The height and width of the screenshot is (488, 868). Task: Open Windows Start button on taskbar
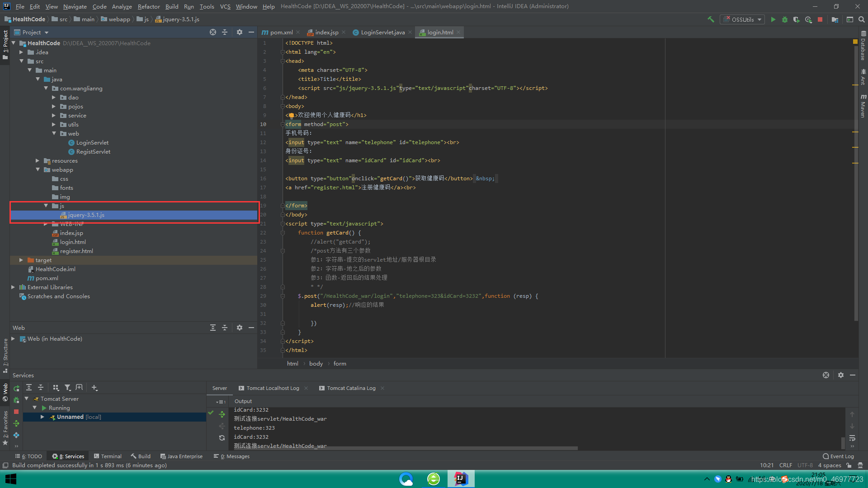tap(10, 479)
